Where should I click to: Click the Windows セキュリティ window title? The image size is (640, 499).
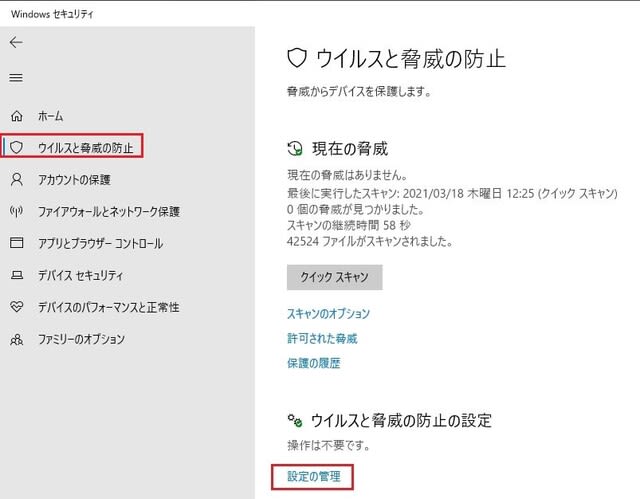52,14
